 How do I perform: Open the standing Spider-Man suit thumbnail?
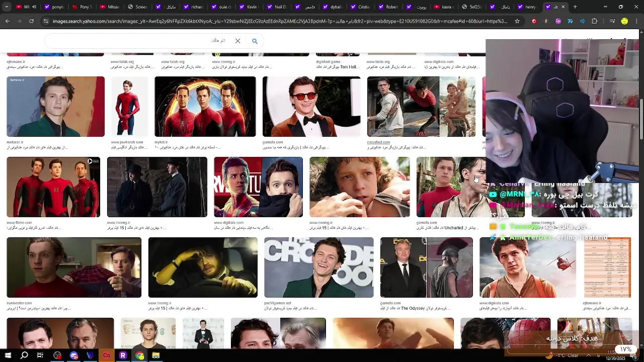130,107
